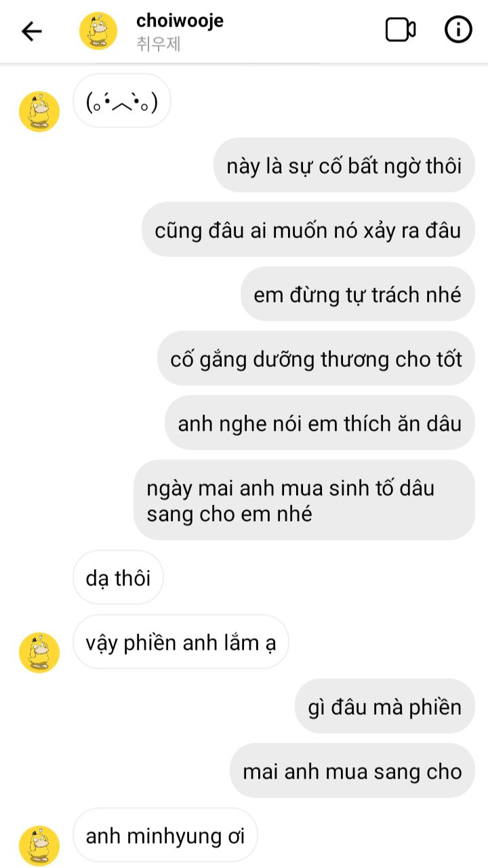Select message "cũng đâu ai muốn nó xảy ra đâu"
Screen dimensions: 488x868
tap(308, 230)
